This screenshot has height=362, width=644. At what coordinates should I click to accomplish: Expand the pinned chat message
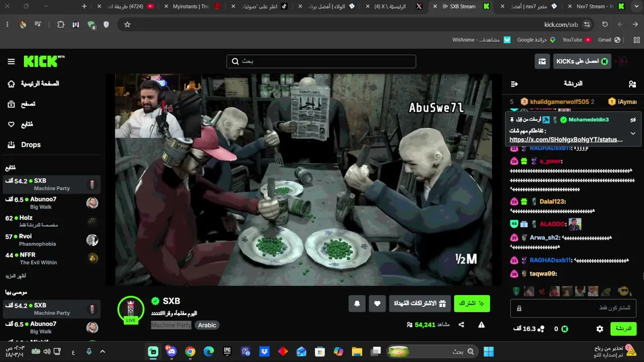(633, 133)
